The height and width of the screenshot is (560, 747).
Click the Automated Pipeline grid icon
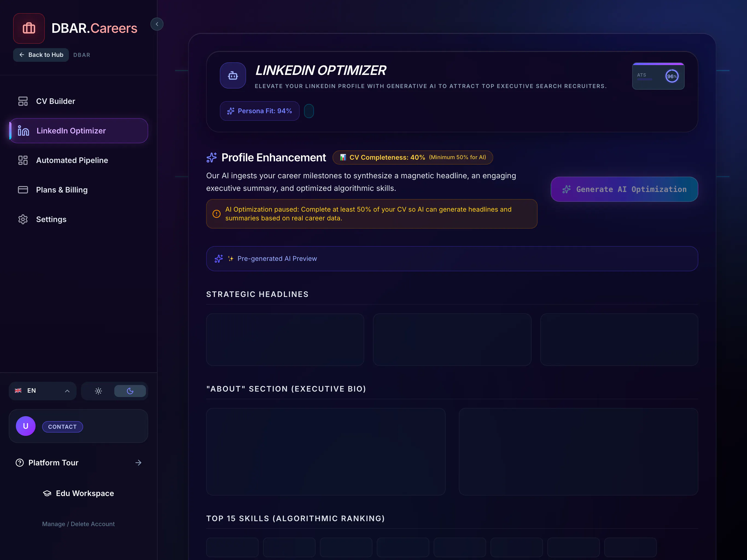tap(23, 160)
